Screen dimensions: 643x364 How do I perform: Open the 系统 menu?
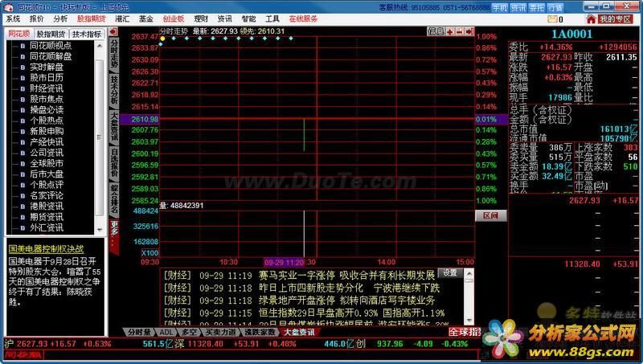(x=13, y=18)
